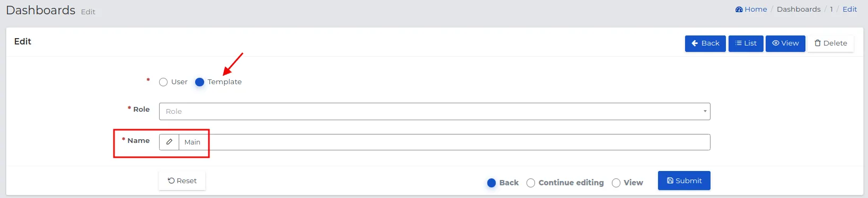This screenshot has height=198, width=868.
Task: Click the eye icon on View button
Action: 776,43
